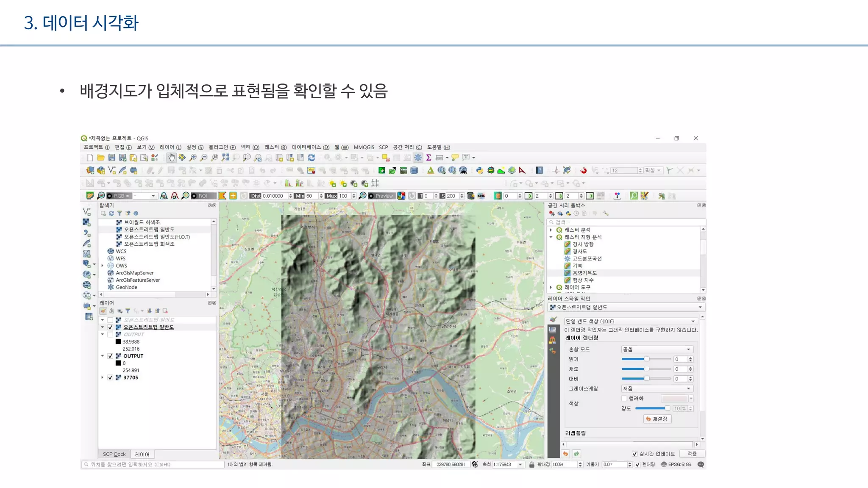The image size is (868, 488).
Task: Open Symbology tab brush icon in styling panel
Action: pos(553,320)
